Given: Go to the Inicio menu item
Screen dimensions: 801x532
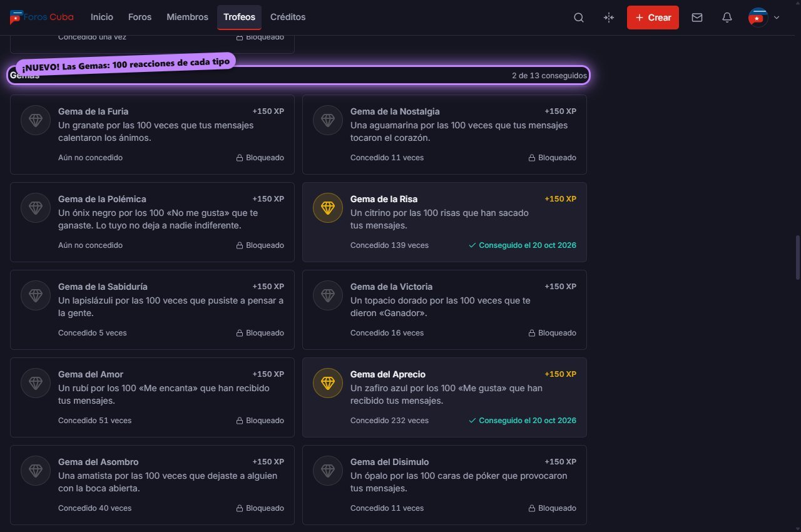Looking at the screenshot, I should click(x=102, y=18).
